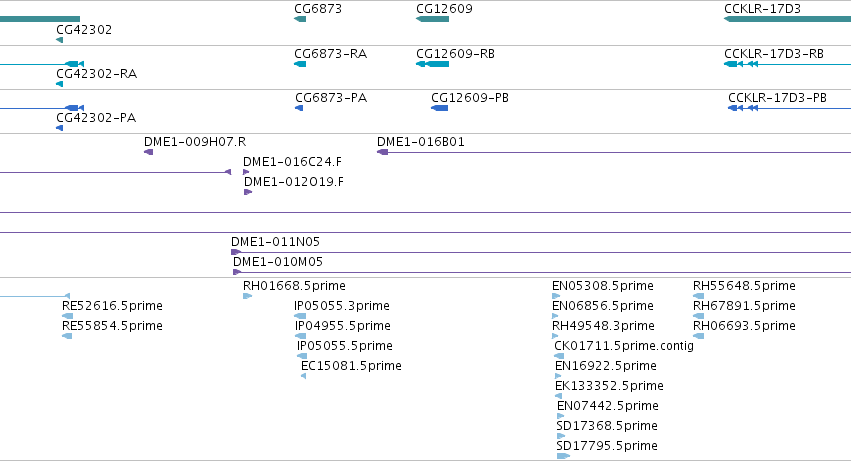
Task: Click the CK01711.5prime.contig label
Action: 624,345
